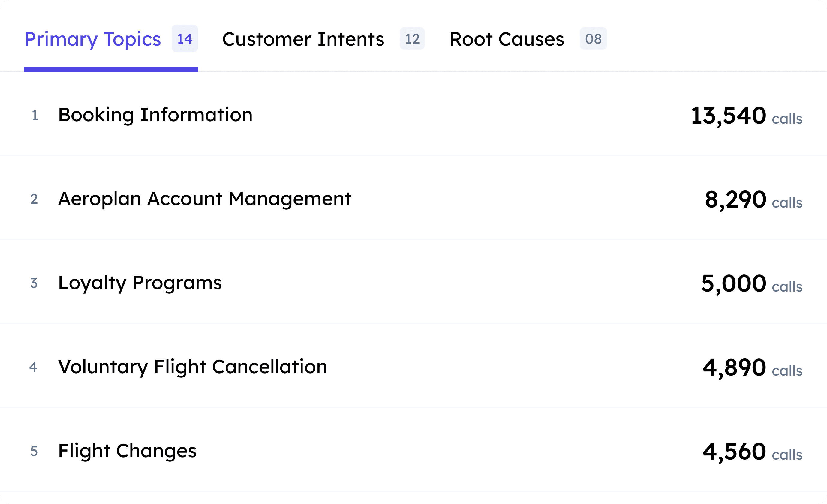Open the Customer Intents tab
827x504 pixels.
pyautogui.click(x=303, y=39)
